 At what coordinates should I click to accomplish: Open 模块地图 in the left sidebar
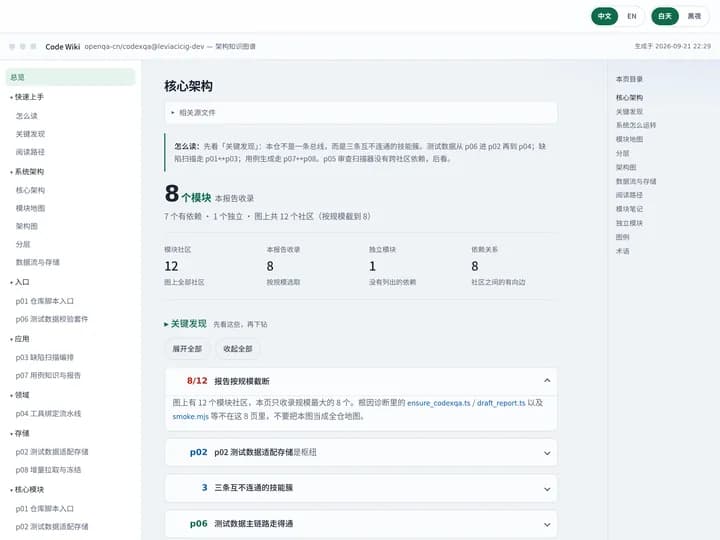[x=30, y=208]
